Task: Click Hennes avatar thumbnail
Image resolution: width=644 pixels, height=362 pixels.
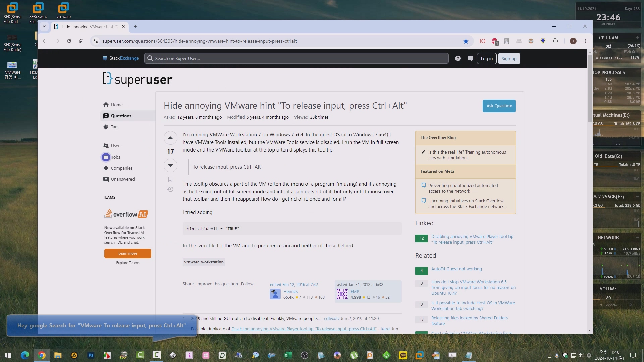Action: (x=275, y=294)
